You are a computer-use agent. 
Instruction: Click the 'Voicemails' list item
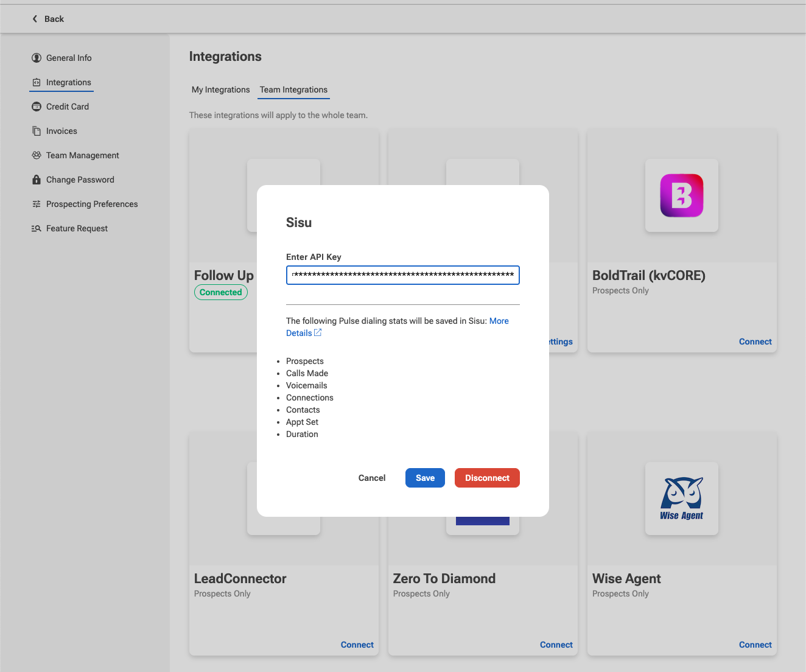[306, 385]
